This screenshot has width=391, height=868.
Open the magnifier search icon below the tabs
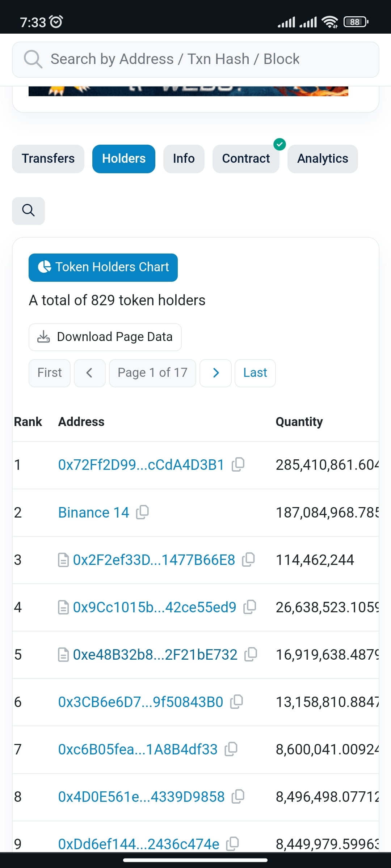pos(28,210)
